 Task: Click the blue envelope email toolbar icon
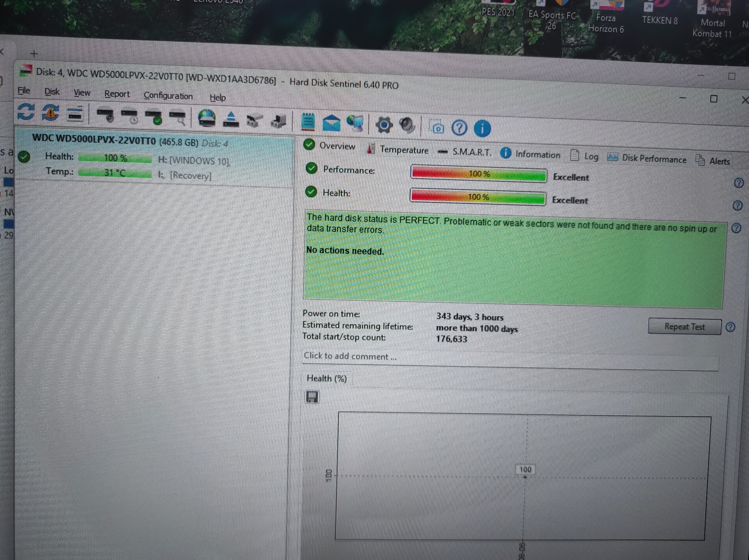point(331,123)
